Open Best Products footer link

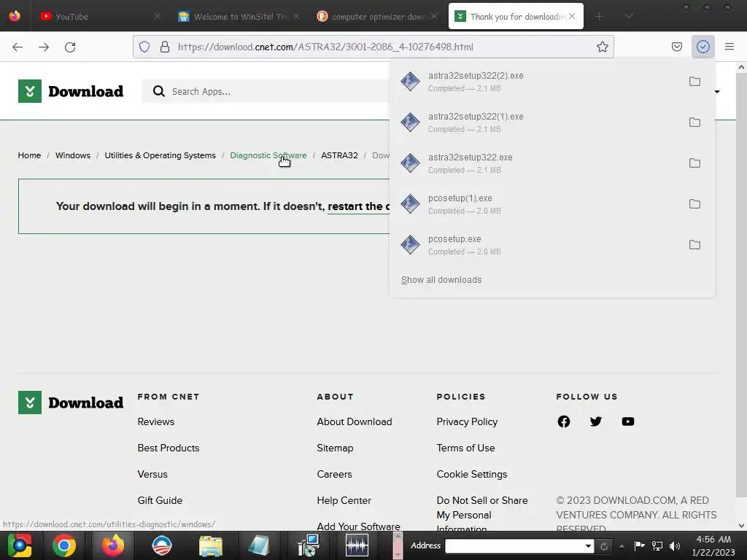169,448
